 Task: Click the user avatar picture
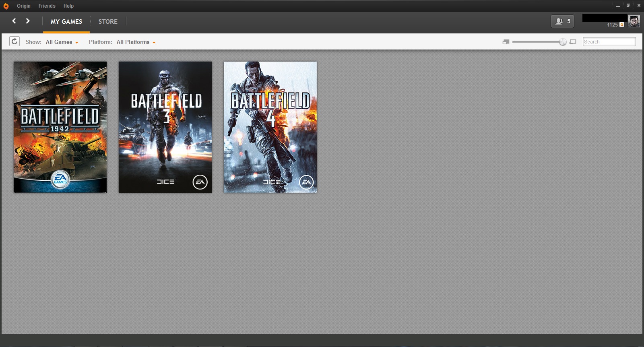click(634, 21)
